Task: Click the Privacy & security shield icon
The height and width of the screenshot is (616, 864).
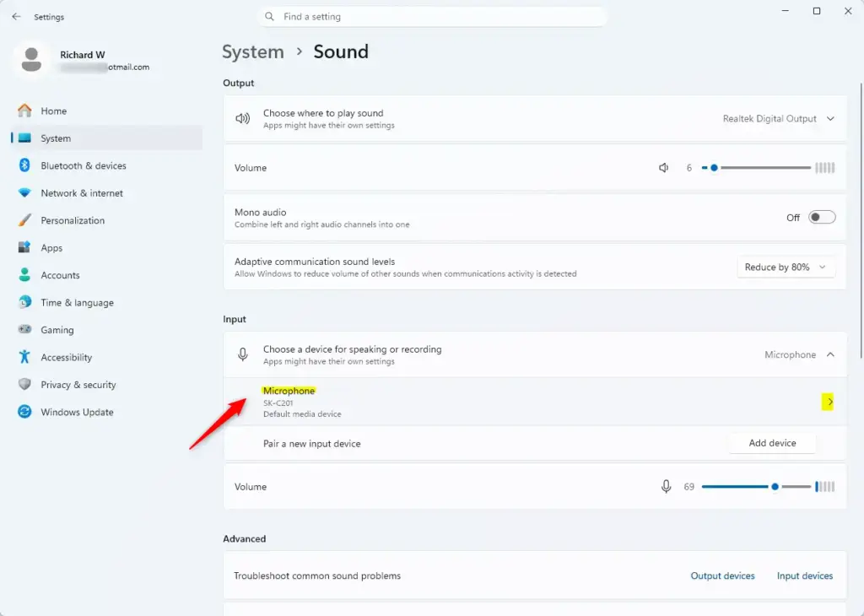Action: [24, 384]
